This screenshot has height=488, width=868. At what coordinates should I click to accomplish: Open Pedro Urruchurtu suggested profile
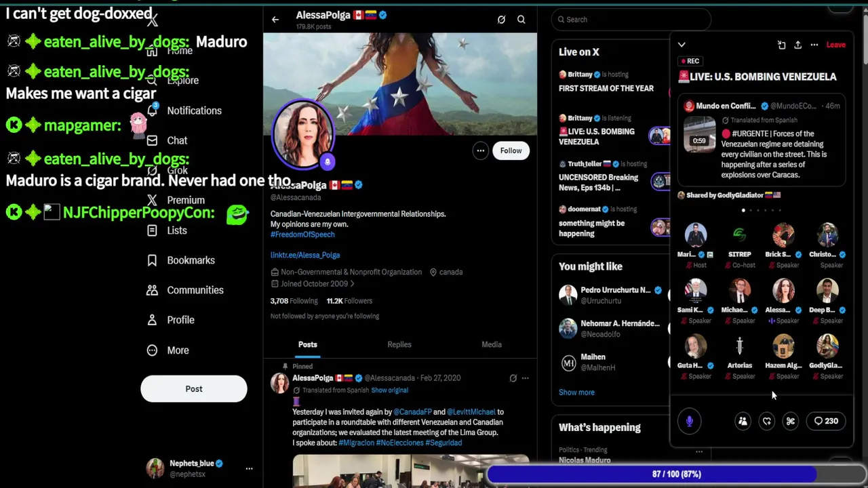pos(610,295)
